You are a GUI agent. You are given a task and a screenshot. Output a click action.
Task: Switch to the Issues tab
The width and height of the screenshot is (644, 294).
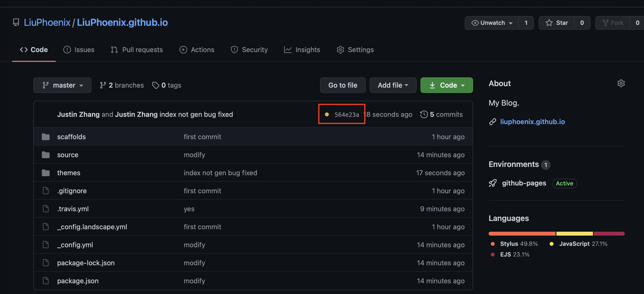pyautogui.click(x=79, y=50)
